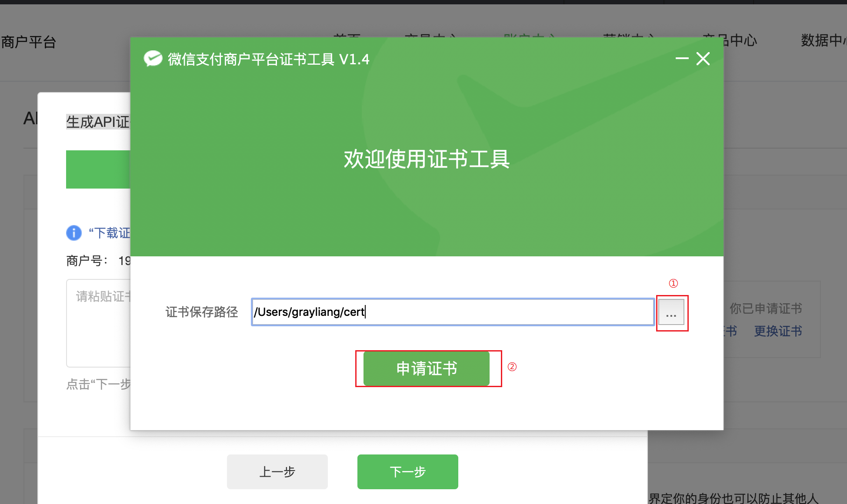847x504 pixels.
Task: Open the 更换证书 link
Action: pyautogui.click(x=777, y=331)
